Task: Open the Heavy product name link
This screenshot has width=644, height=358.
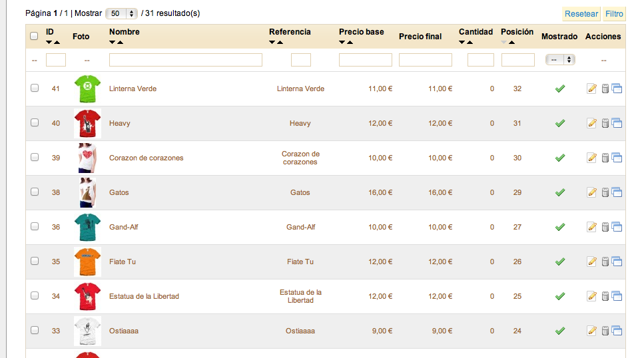Action: coord(119,123)
